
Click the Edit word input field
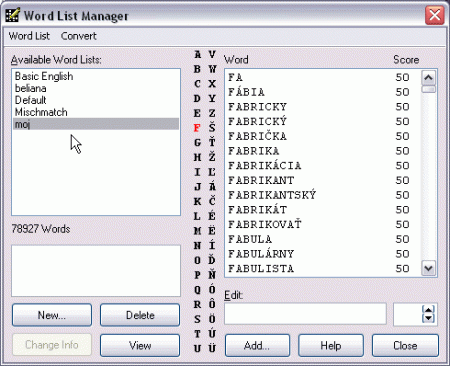click(305, 314)
